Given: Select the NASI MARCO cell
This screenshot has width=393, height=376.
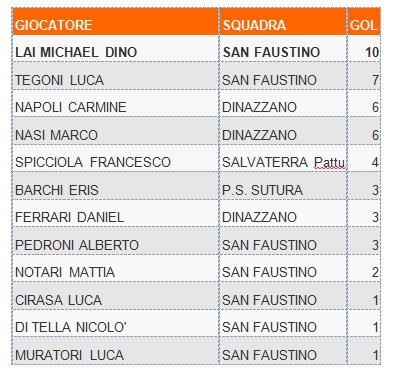Looking at the screenshot, I should click(x=116, y=131).
